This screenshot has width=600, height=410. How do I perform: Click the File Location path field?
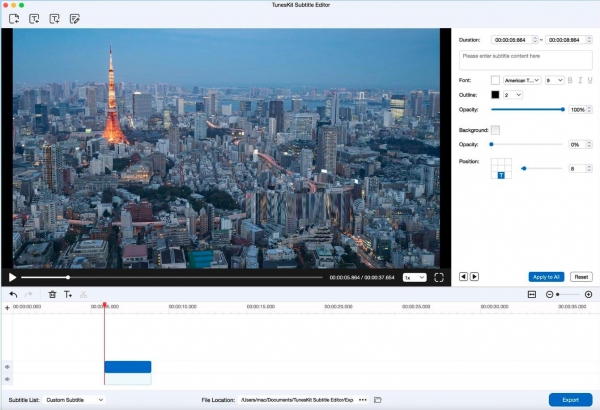click(x=297, y=400)
